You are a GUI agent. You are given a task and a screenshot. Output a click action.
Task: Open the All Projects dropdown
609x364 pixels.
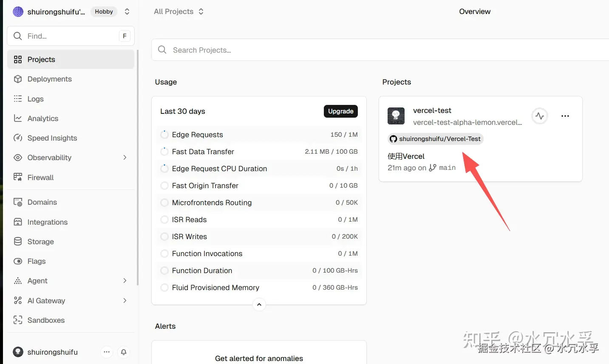pos(178,11)
